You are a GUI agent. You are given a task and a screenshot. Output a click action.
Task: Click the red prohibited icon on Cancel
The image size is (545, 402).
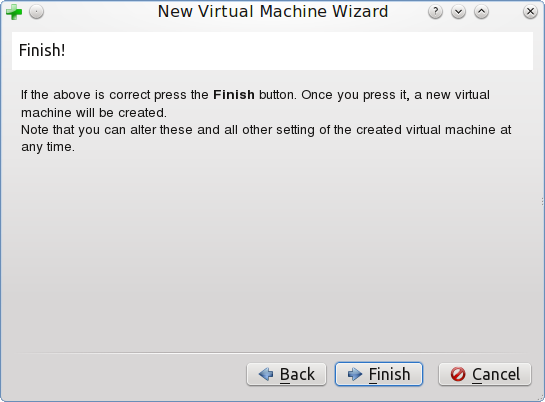(x=458, y=374)
